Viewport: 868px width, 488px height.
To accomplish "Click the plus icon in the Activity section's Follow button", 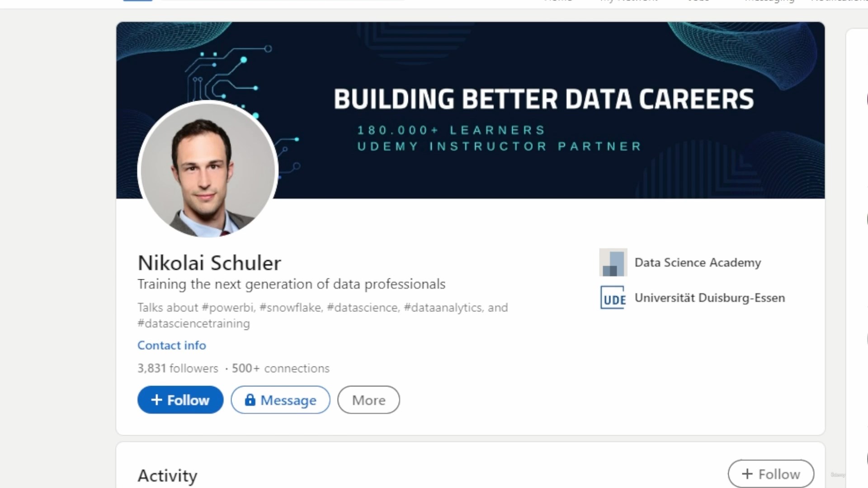I will tap(747, 474).
